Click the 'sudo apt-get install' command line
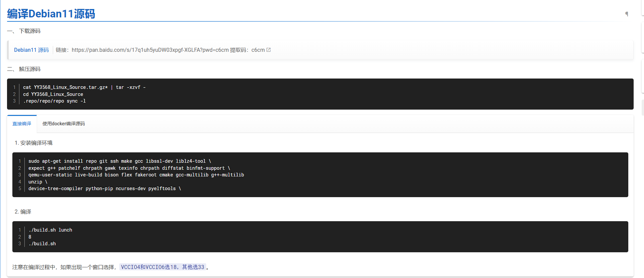 119,161
